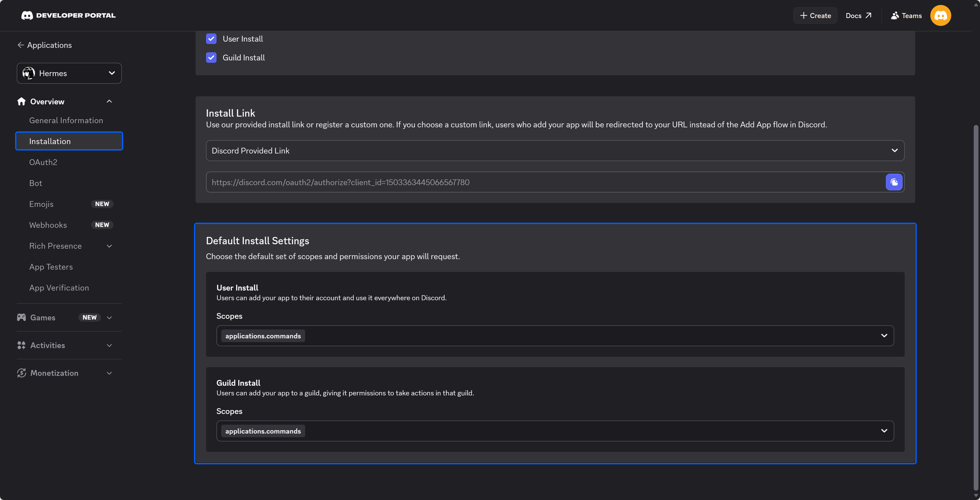This screenshot has width=980, height=500.
Task: Click the Create button in header
Action: point(815,16)
